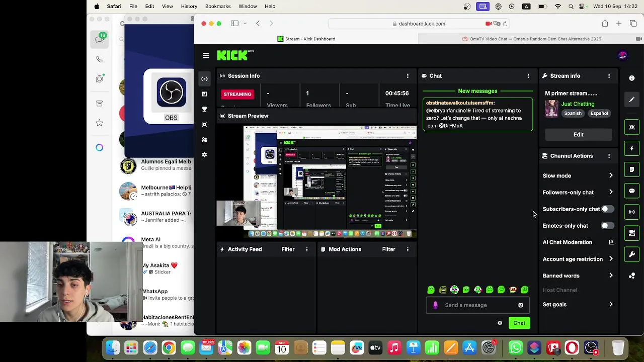The height and width of the screenshot is (362, 644).
Task: Open the Stream section in left sidebar
Action: (x=204, y=78)
